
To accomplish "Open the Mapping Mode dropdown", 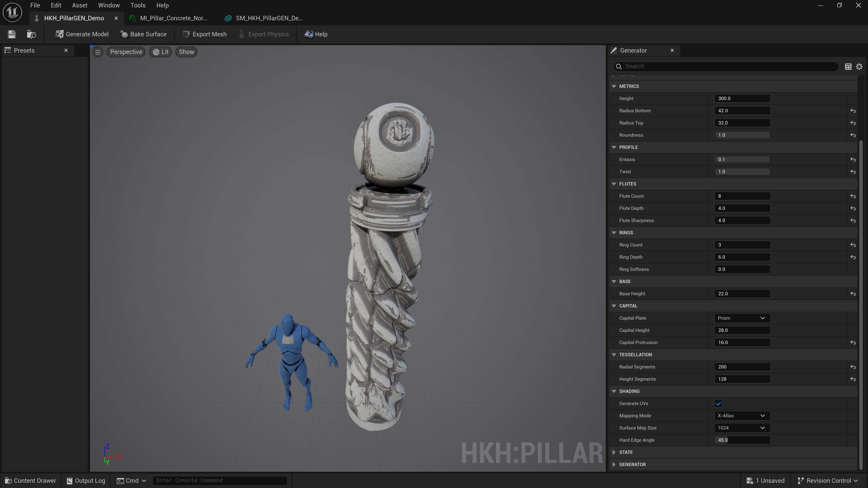I will pyautogui.click(x=741, y=416).
